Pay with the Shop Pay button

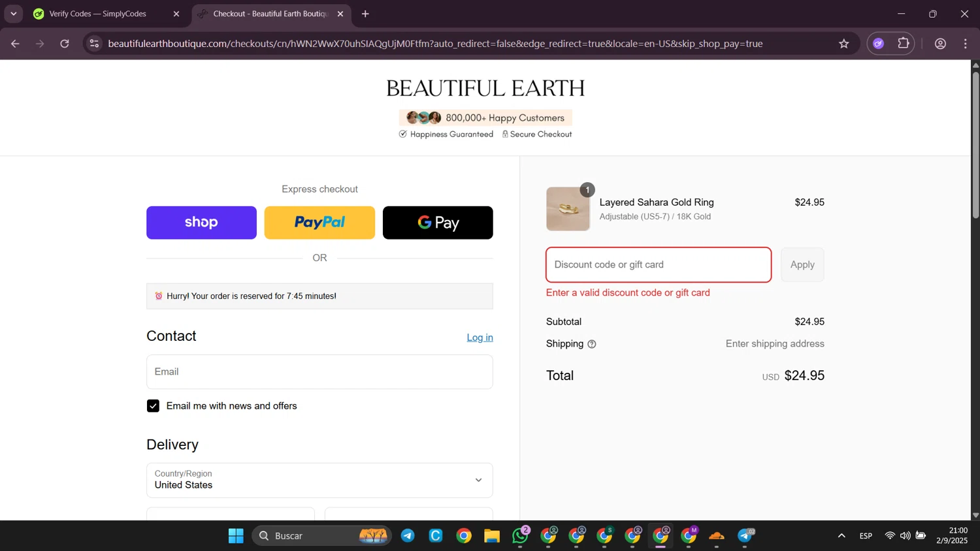(x=201, y=223)
